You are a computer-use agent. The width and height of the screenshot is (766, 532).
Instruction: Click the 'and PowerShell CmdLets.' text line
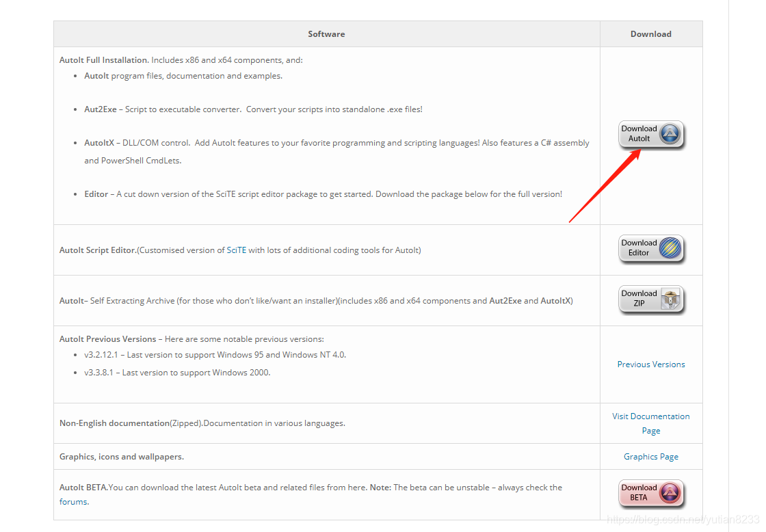click(133, 161)
